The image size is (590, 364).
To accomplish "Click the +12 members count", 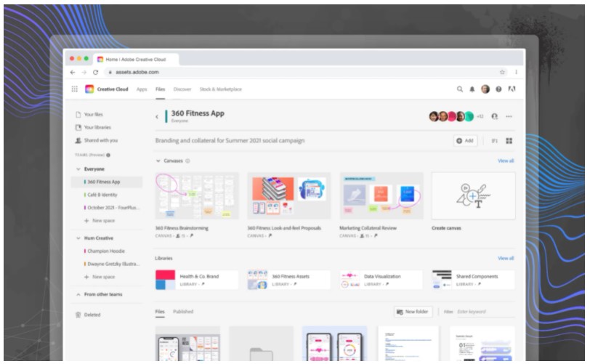I will click(480, 116).
